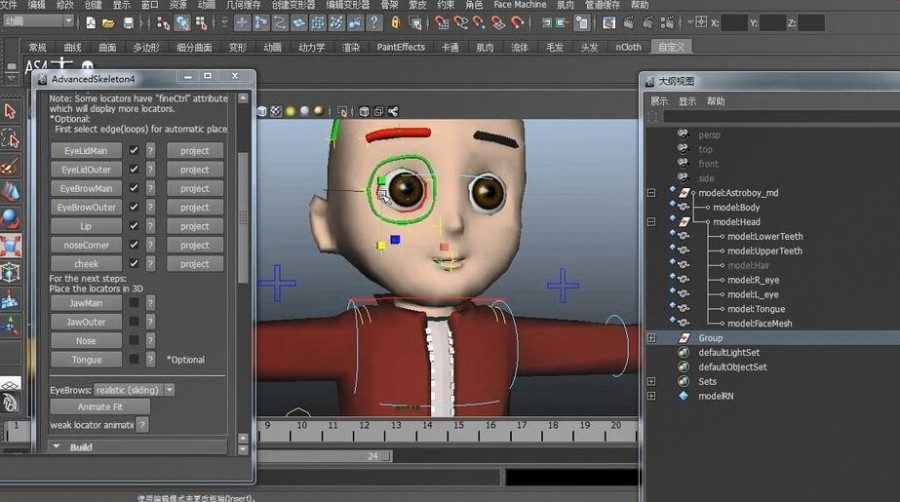Open the Face Machine menu
This screenshot has height=502, width=900.
520,5
